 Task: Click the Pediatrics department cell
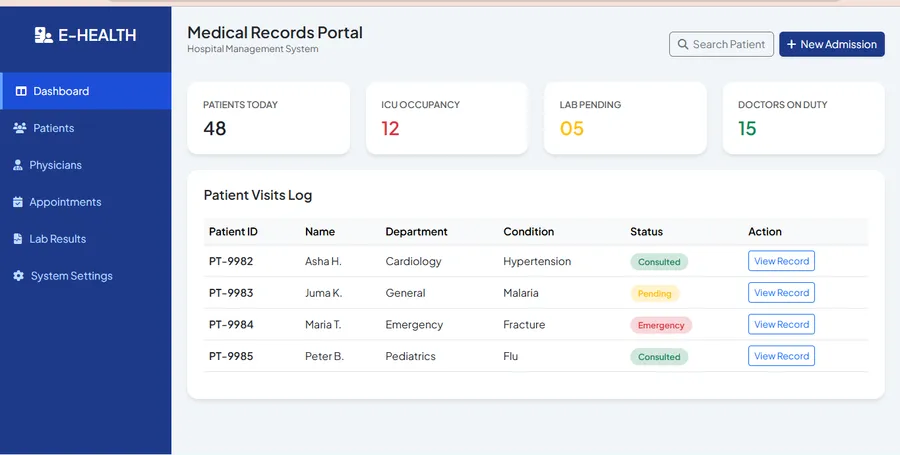pyautogui.click(x=410, y=356)
